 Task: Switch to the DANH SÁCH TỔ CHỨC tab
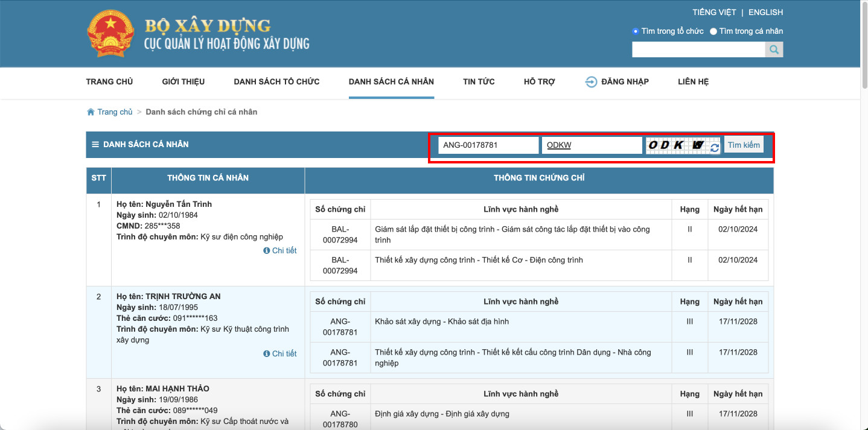(x=276, y=81)
